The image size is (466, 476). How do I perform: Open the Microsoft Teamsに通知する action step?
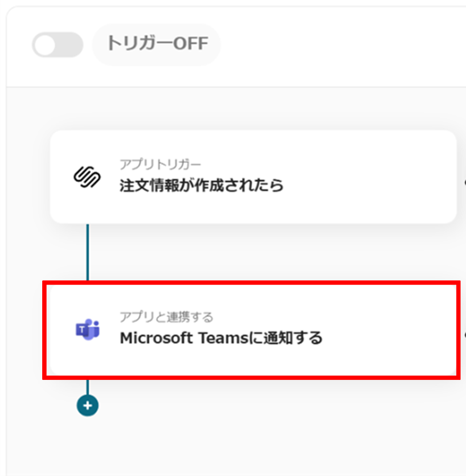253,330
